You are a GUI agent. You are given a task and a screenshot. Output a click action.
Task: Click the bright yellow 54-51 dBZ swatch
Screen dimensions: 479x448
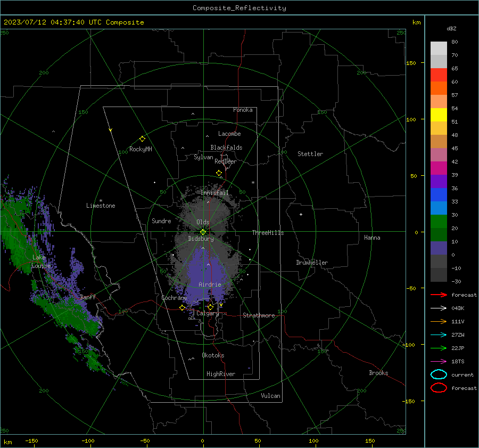439,115
